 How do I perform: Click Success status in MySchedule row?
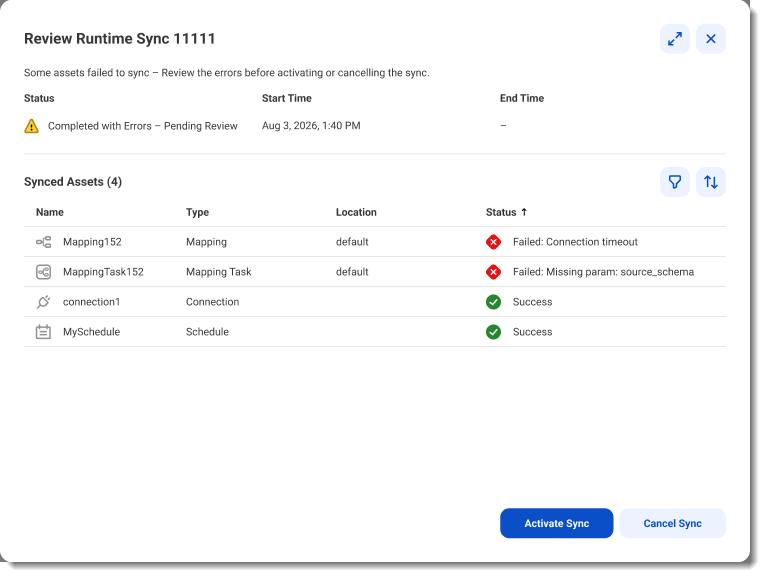click(532, 332)
